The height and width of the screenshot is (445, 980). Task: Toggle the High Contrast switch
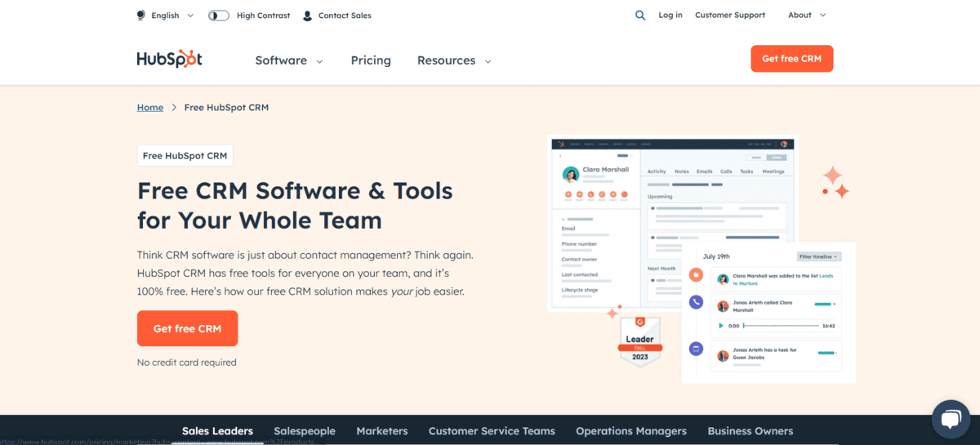pos(219,16)
